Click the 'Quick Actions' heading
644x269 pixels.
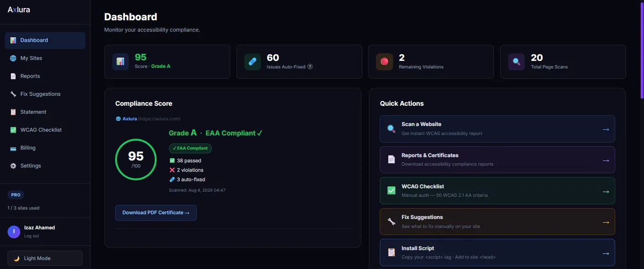[402, 103]
